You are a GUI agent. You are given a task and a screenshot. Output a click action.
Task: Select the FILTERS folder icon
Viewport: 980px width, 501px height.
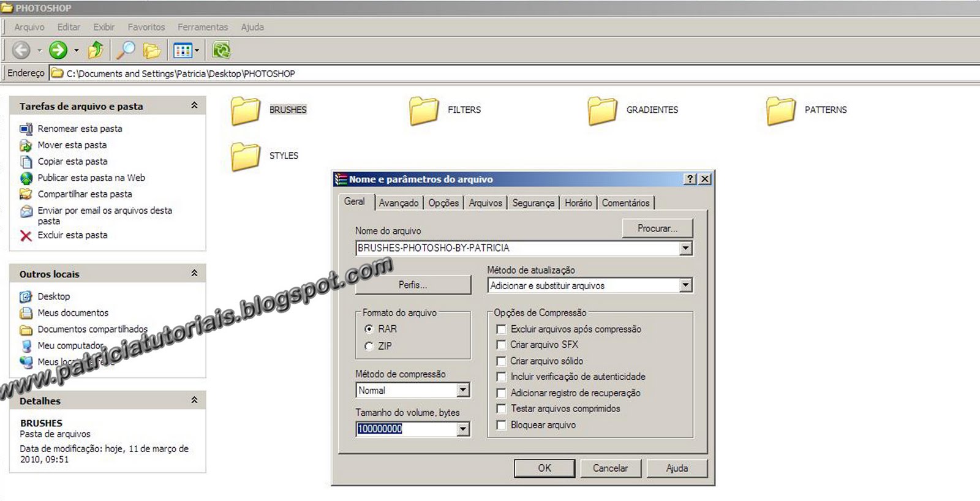click(424, 110)
